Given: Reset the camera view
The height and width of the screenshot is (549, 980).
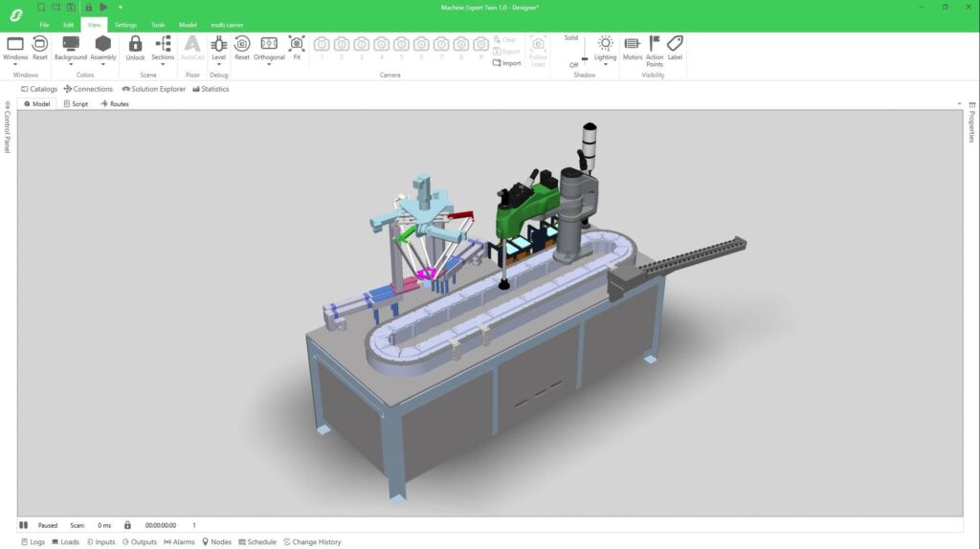Looking at the screenshot, I should pos(242,48).
